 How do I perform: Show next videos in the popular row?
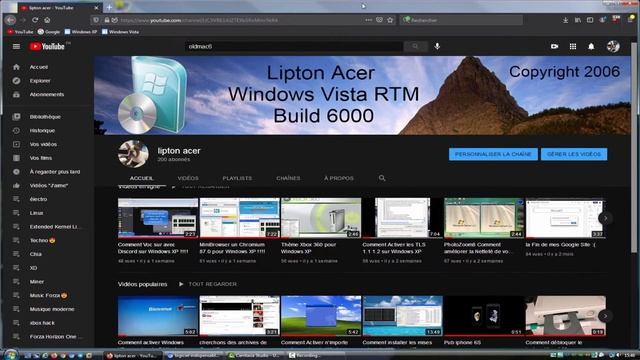606,316
